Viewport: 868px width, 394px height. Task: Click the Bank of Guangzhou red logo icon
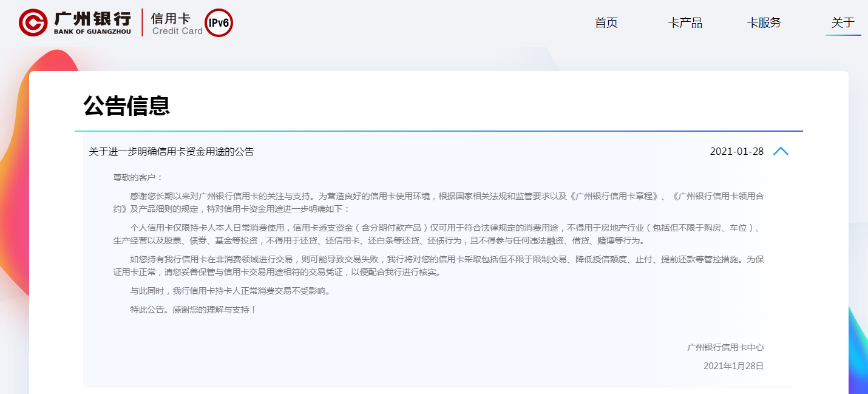[x=33, y=22]
